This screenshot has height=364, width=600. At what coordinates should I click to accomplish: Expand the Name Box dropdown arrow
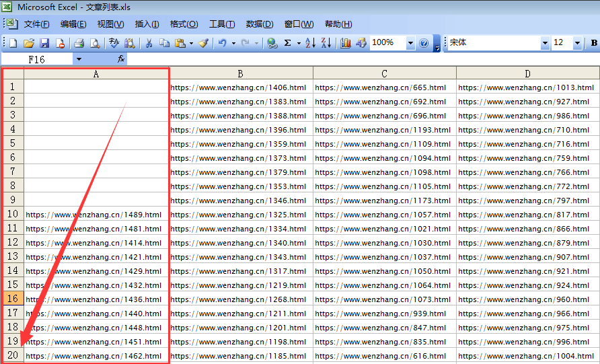tap(79, 59)
